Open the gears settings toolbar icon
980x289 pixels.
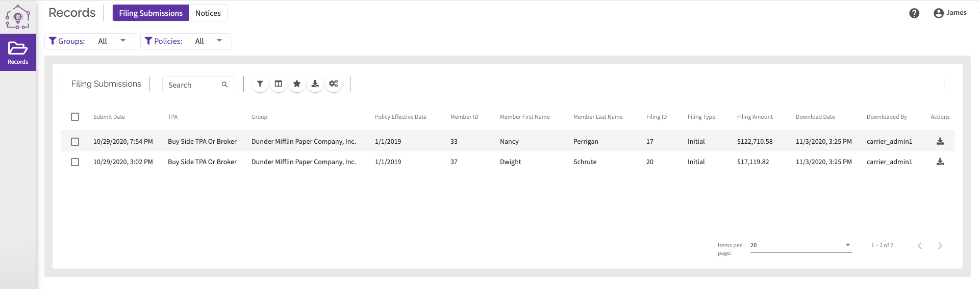334,84
